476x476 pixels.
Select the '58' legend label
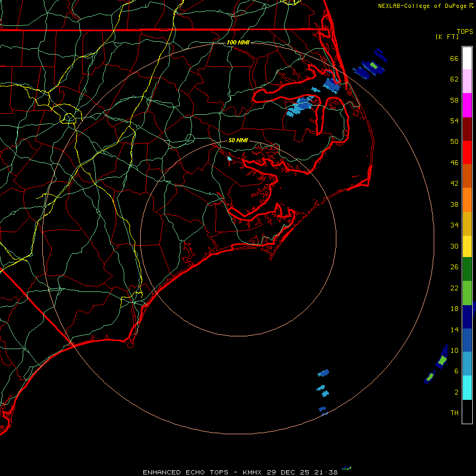point(454,100)
